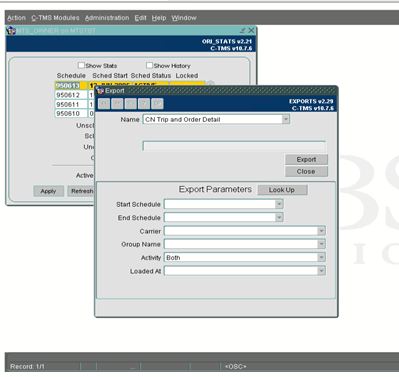Click the Export Parameters heading

pos(215,189)
